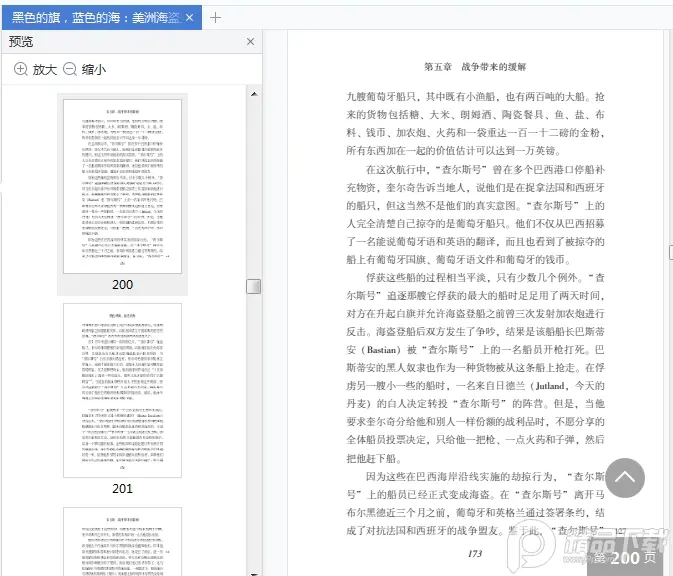
Task: Click the chapter heading 第五章 战争带来的缓解
Action: click(x=475, y=67)
